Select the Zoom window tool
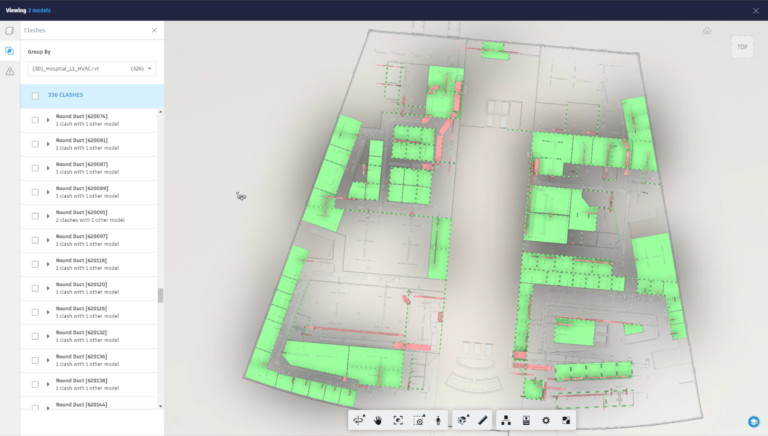 (419, 420)
